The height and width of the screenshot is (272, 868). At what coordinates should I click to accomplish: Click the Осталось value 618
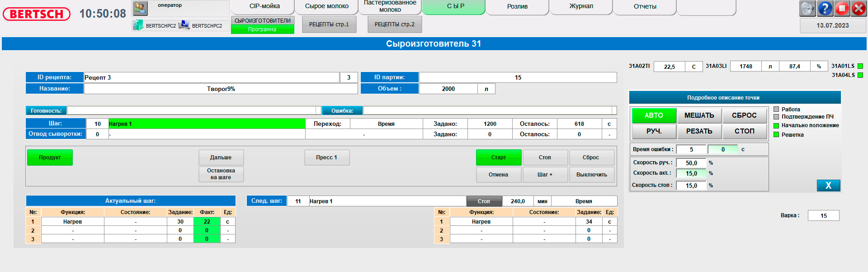tap(580, 124)
